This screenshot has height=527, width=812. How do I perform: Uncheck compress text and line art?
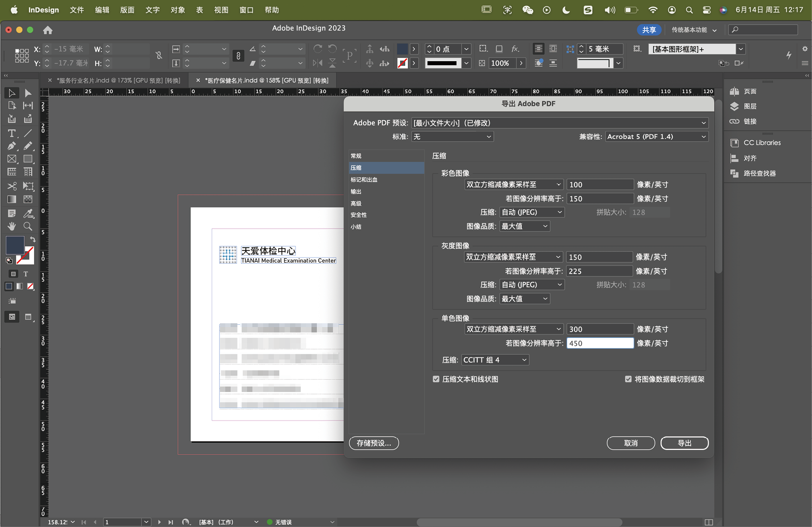click(436, 379)
